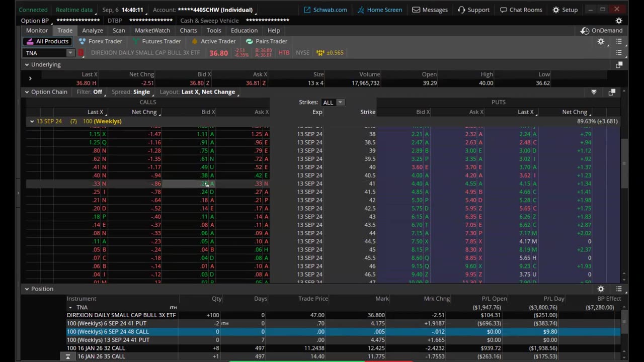The height and width of the screenshot is (362, 644).
Task: Click the Realtime data status button
Action: (74, 10)
